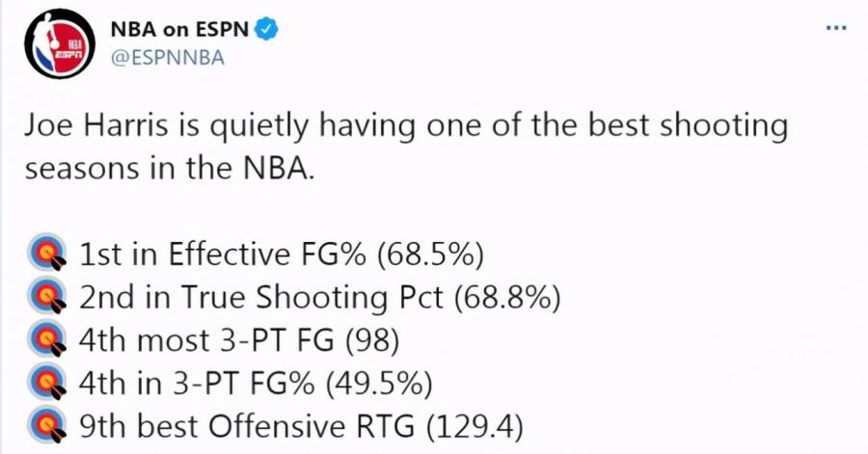Open the NBA on ESPN display name
This screenshot has width=868, height=454.
[179, 29]
